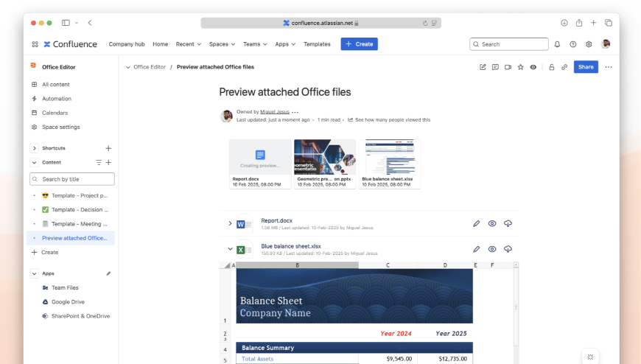641x364 pixels.
Task: Open notifications bell icon
Action: tap(557, 44)
